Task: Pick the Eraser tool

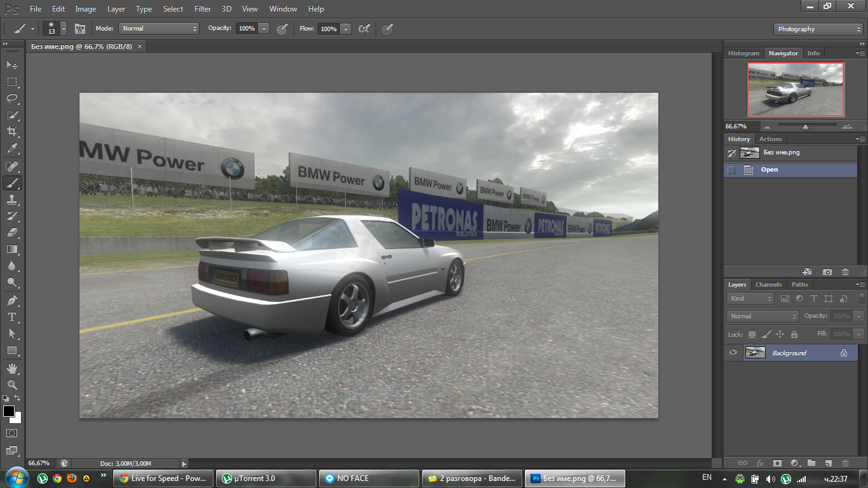Action: (x=12, y=233)
